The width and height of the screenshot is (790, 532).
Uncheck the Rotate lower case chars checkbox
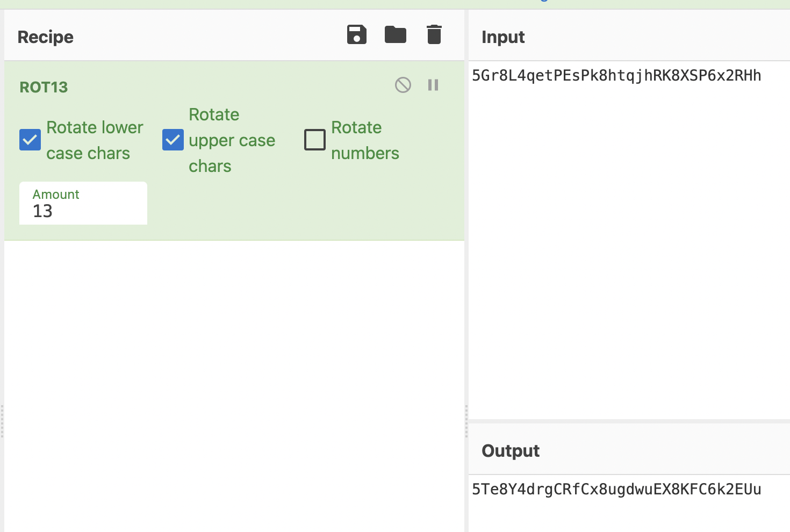pos(30,140)
